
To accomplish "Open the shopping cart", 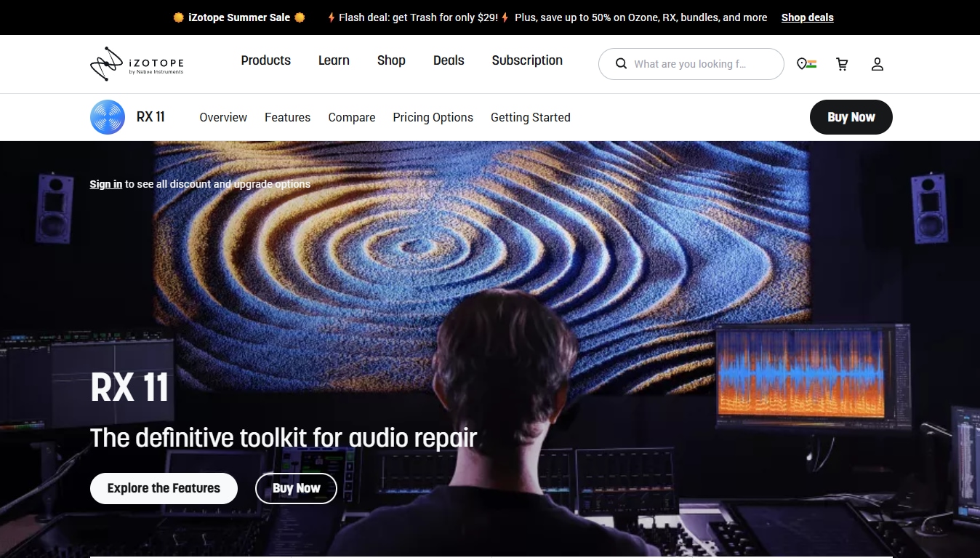I will [842, 64].
